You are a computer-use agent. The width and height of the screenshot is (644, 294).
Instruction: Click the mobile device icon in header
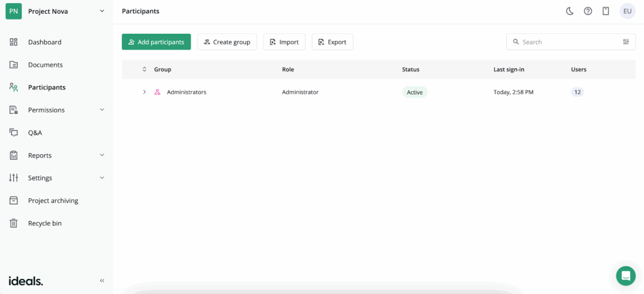[x=606, y=11]
